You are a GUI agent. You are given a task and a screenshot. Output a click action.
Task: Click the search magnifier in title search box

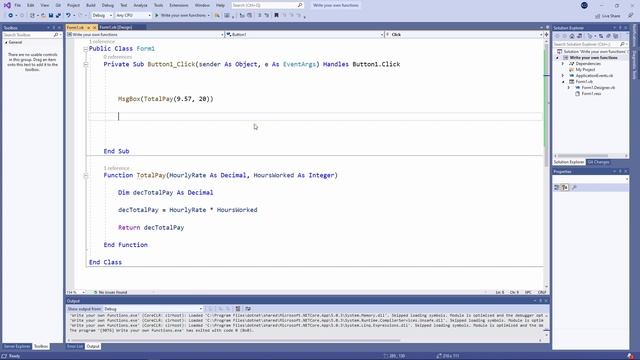300,5
